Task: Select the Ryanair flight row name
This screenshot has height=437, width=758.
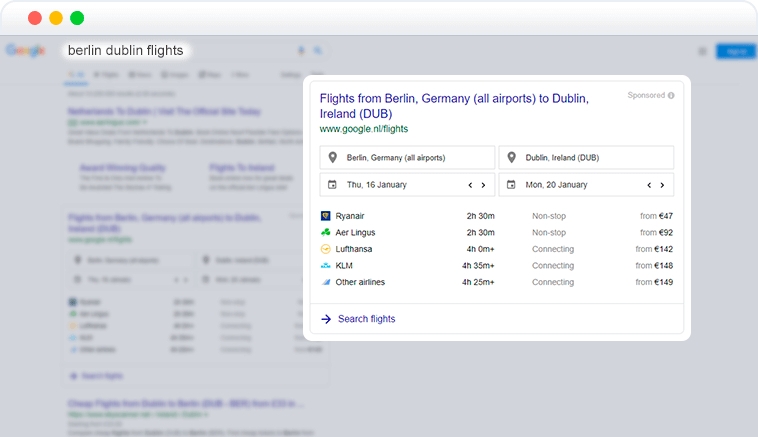Action: (x=350, y=216)
